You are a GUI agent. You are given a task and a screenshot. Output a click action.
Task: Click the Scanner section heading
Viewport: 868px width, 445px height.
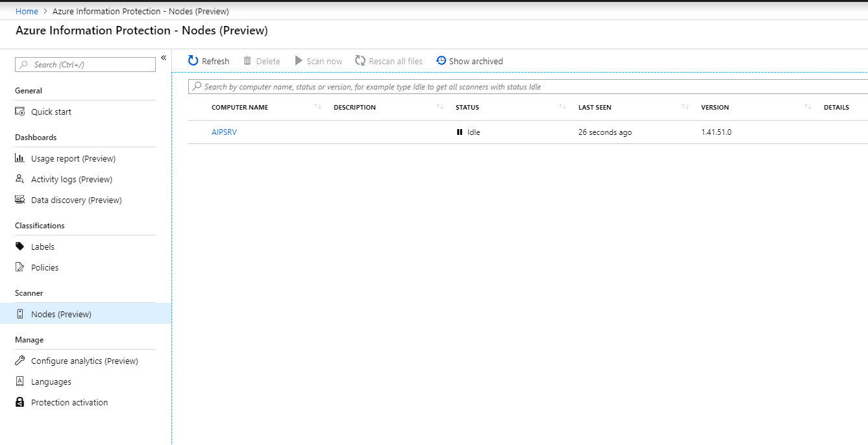[x=29, y=293]
